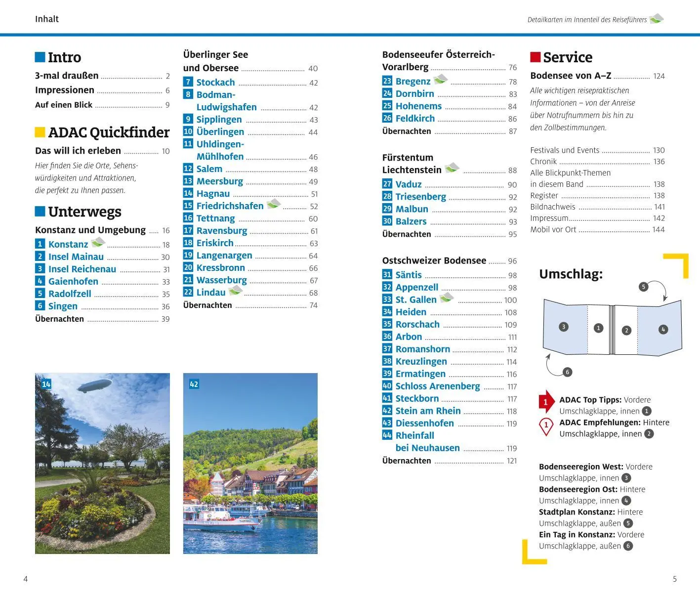Click 'Mobil vor Ort' entry
This screenshot has height=598, width=700.
coord(598,230)
